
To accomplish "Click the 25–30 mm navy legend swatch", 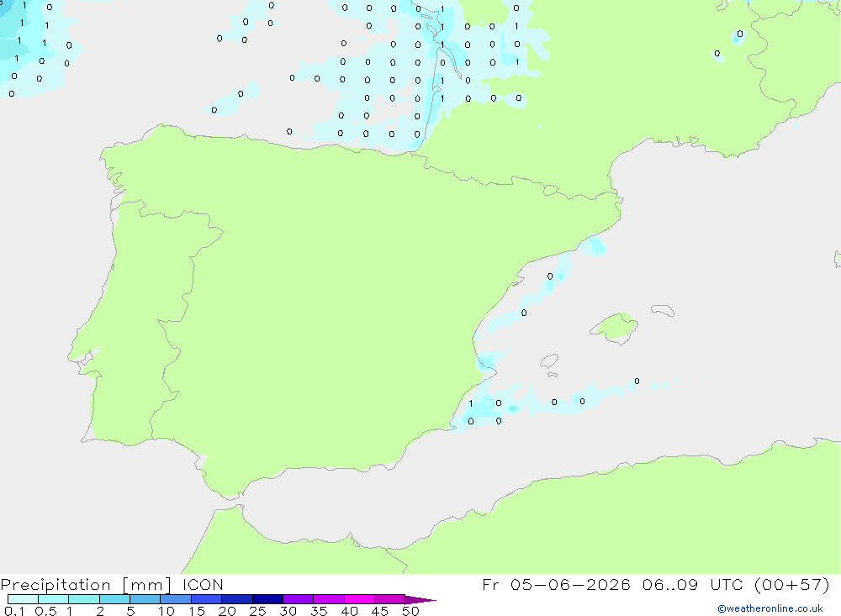I will point(267,599).
